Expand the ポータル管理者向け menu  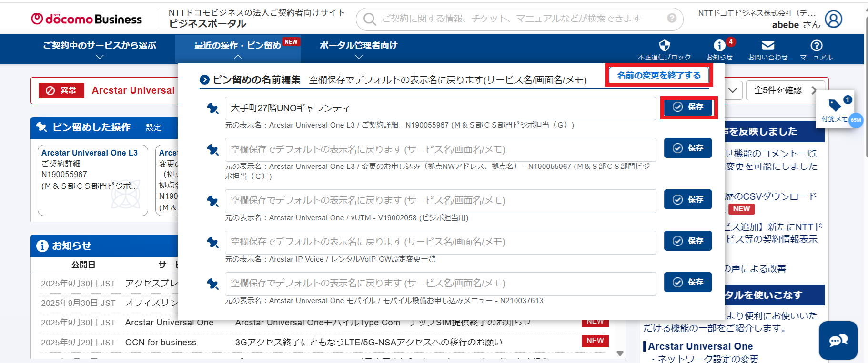pyautogui.click(x=358, y=49)
